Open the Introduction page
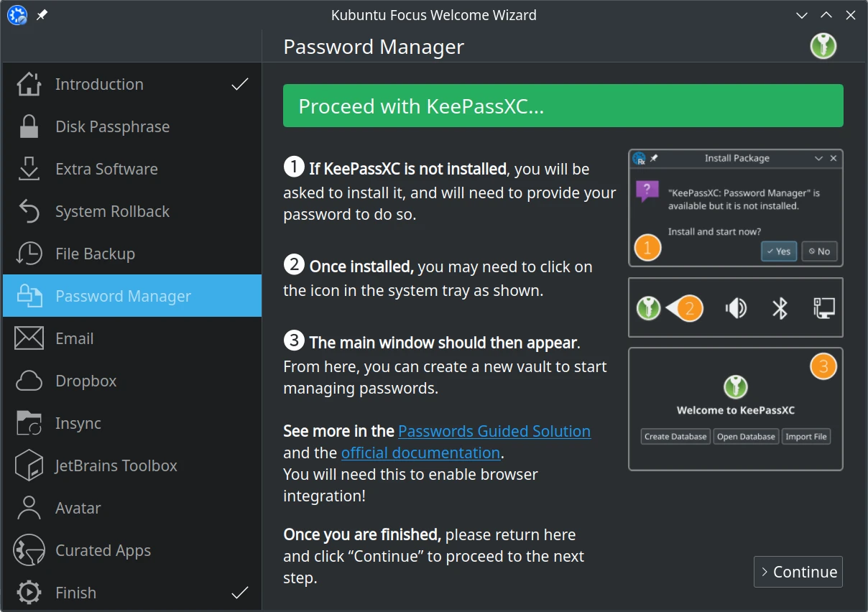This screenshot has width=868, height=612. 99,85
